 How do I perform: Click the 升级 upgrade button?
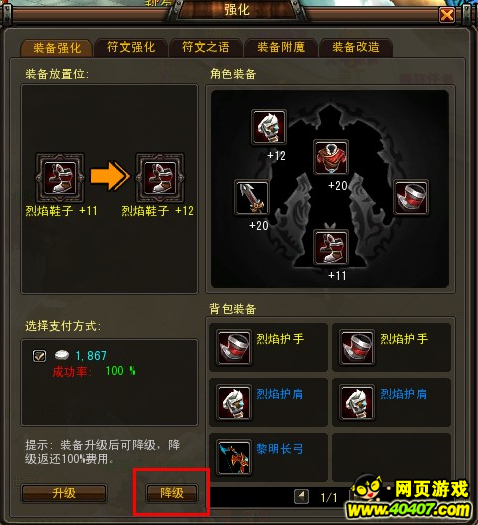point(64,493)
